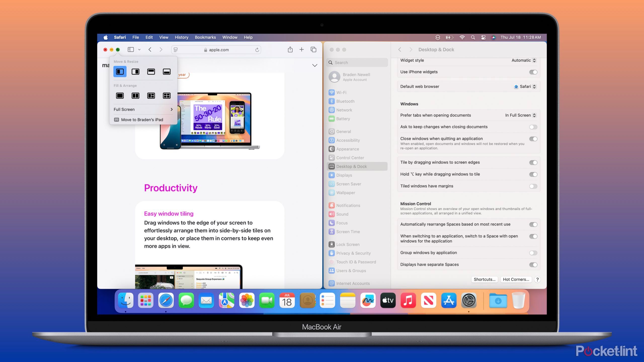The width and height of the screenshot is (644, 362).
Task: Click the 'Hot Corners...' button
Action: 515,279
